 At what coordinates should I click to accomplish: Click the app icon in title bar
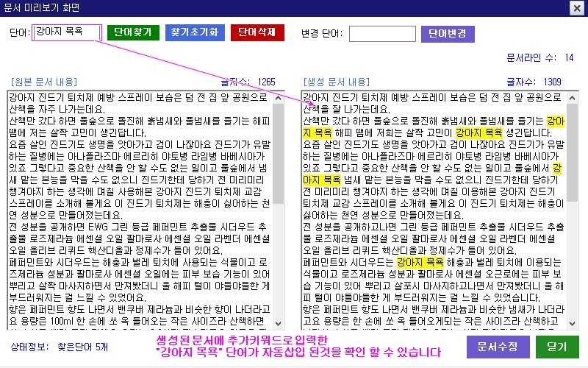(9, 8)
